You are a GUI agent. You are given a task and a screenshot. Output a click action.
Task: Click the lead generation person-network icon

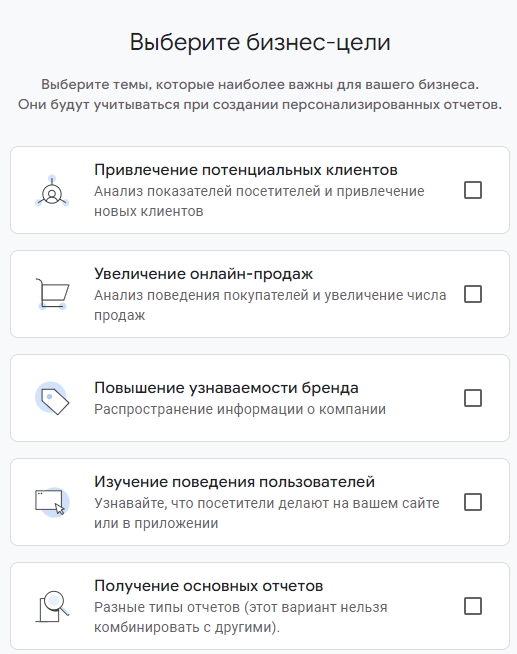click(x=52, y=191)
